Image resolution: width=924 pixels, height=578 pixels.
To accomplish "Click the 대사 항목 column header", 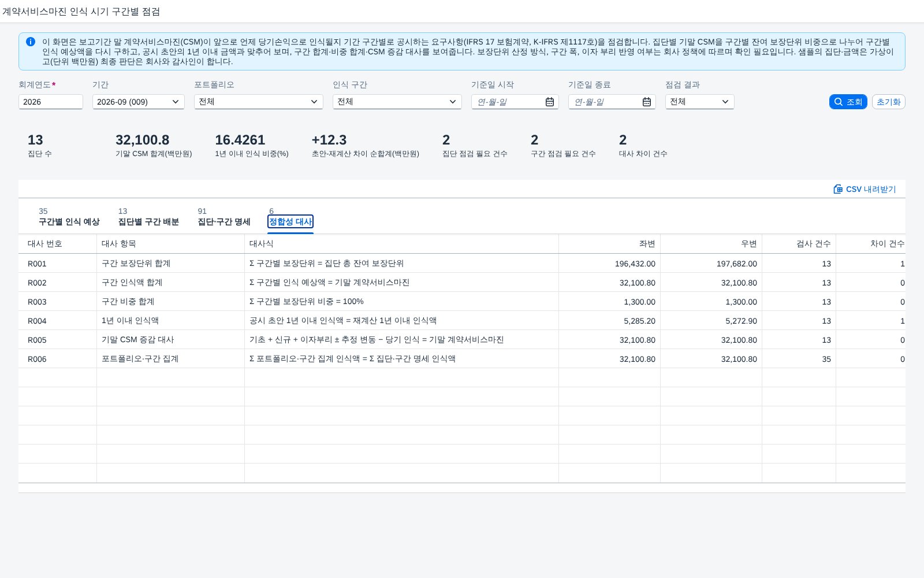I will tap(171, 244).
